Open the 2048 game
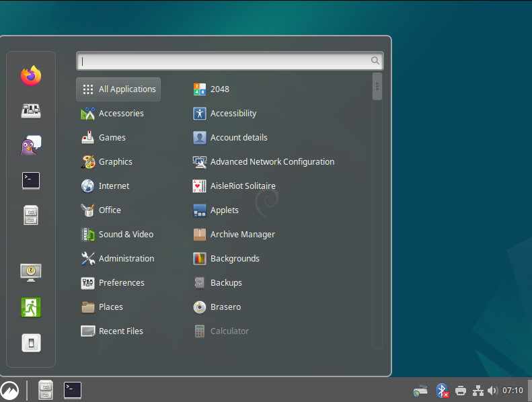532x402 pixels. 211,89
